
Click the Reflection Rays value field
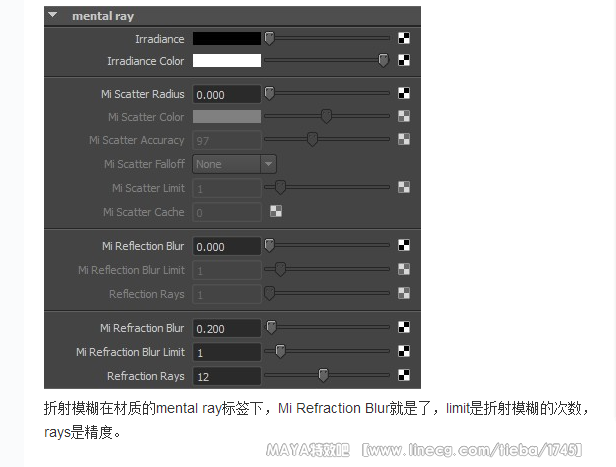[x=227, y=294]
